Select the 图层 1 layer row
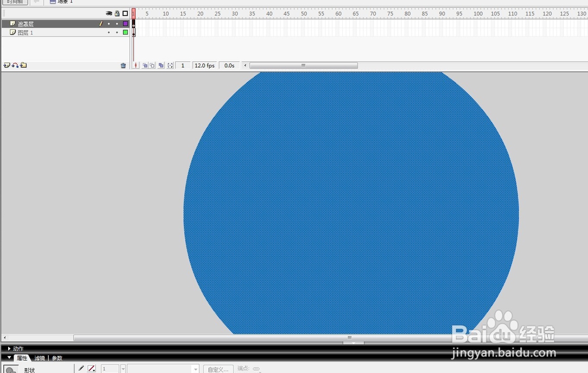 (66, 32)
